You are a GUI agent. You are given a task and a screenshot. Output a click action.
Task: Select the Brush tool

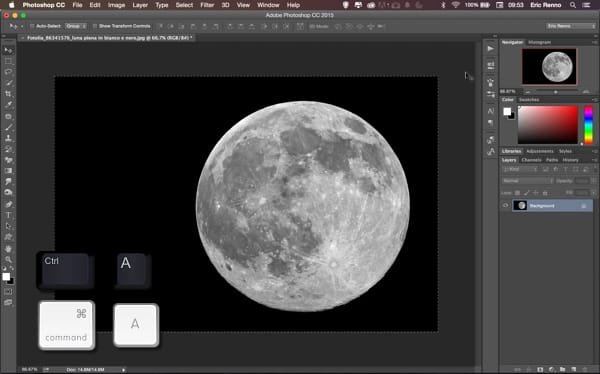[8, 127]
